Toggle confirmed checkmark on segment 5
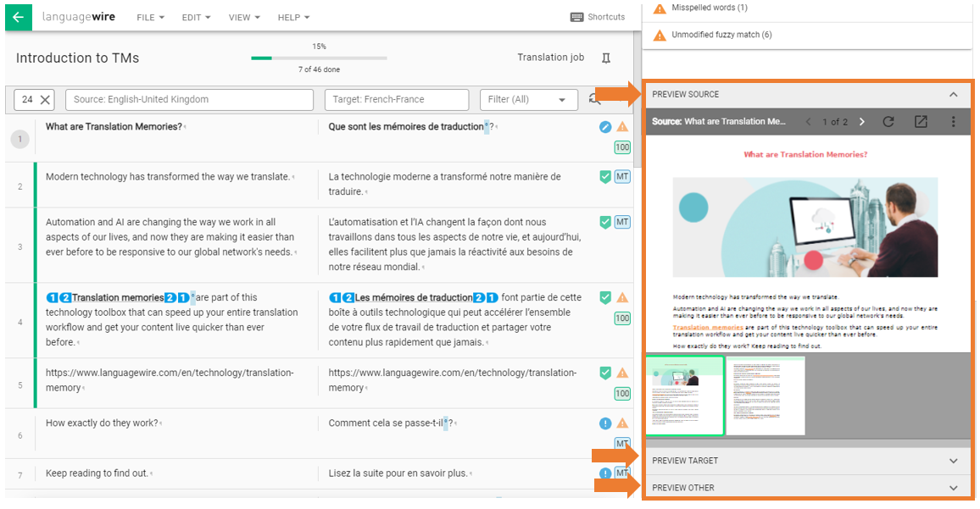 coord(605,373)
